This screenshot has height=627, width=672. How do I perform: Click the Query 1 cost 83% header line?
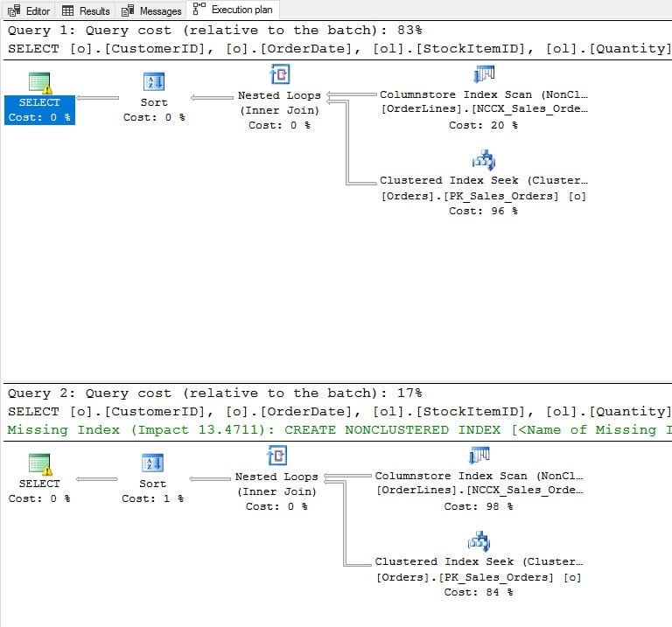pyautogui.click(x=214, y=31)
